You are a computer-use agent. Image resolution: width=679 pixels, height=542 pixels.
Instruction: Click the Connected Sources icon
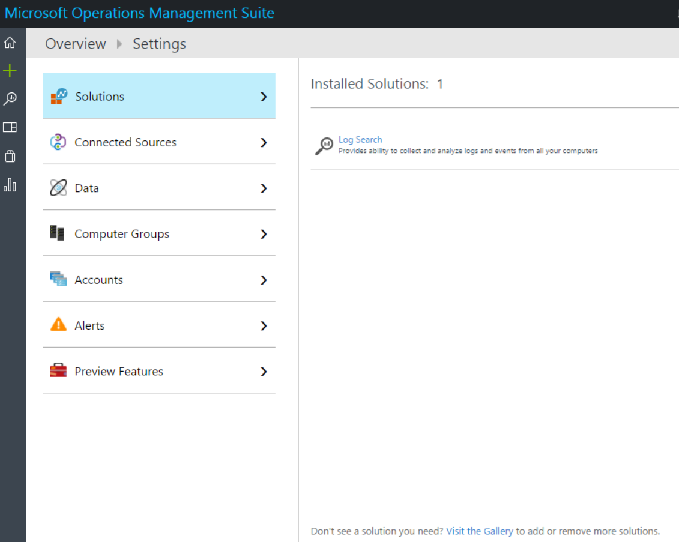point(58,142)
